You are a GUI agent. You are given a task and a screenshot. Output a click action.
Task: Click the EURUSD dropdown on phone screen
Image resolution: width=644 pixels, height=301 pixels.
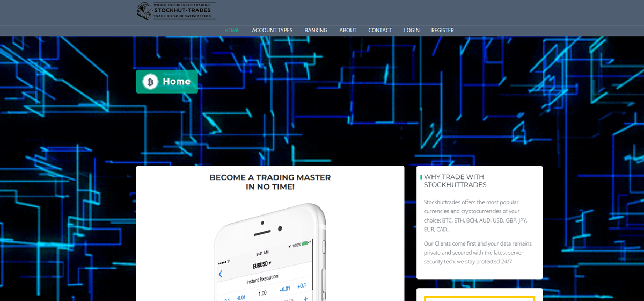(x=261, y=264)
